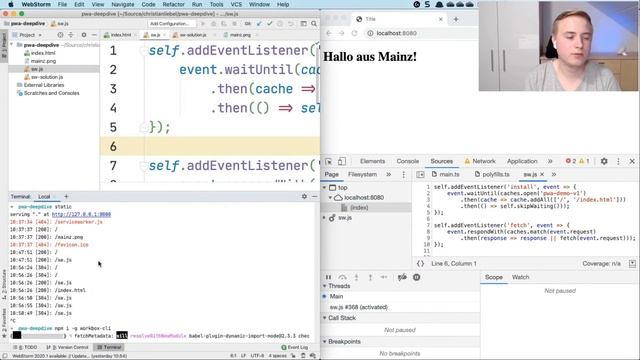This screenshot has width=640, height=360.
Task: Open the Version Control tool window button
Action: pos(67,347)
